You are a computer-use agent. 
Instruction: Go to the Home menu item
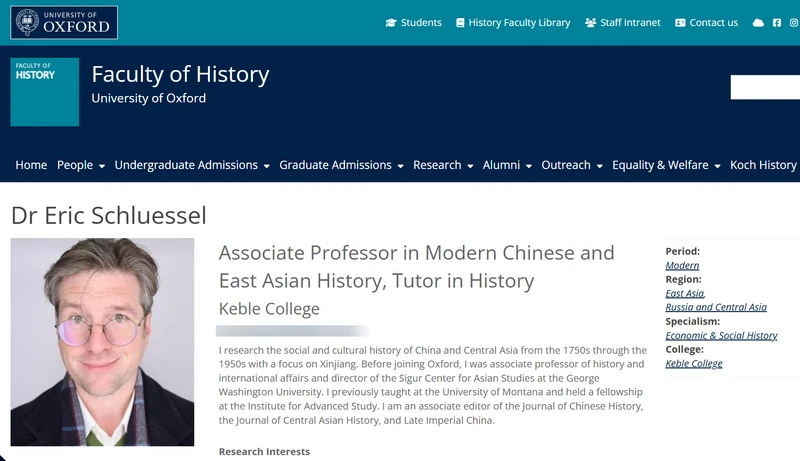[31, 165]
